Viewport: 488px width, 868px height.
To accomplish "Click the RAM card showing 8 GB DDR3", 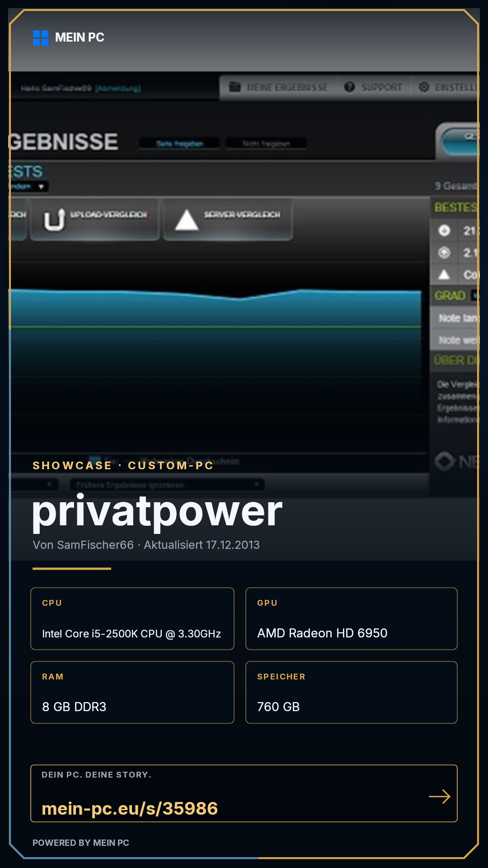I will tap(132, 693).
